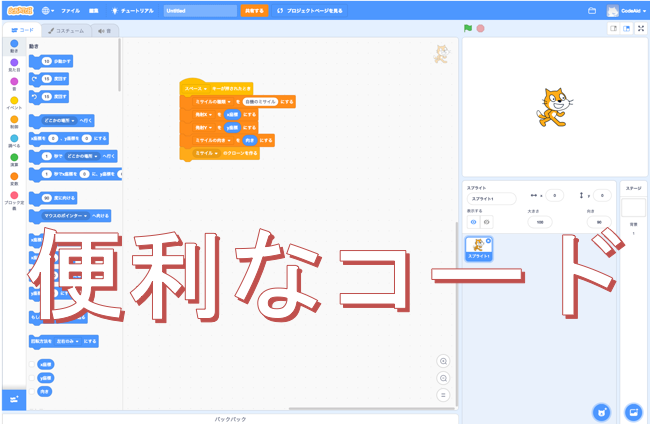Select the 動き motion category circle
Viewport: 650px width, 424px height.
click(14, 44)
